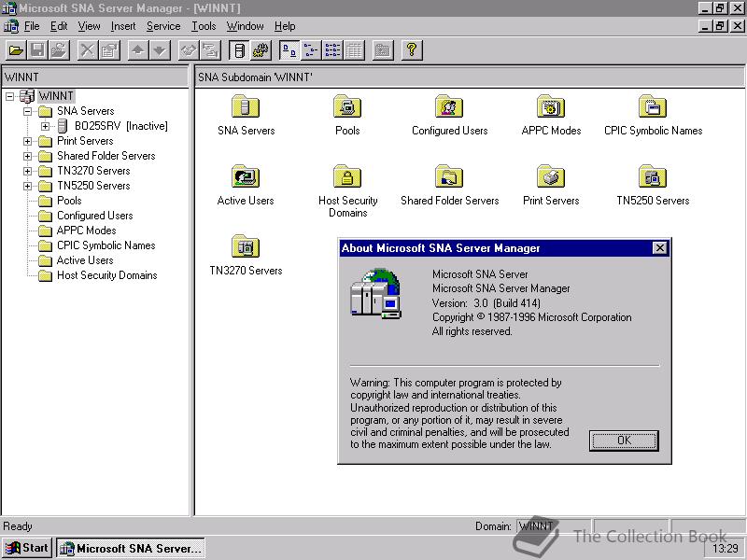This screenshot has width=747, height=560.
Task: Open the Host Security Domains icon in right pane
Action: (347, 176)
